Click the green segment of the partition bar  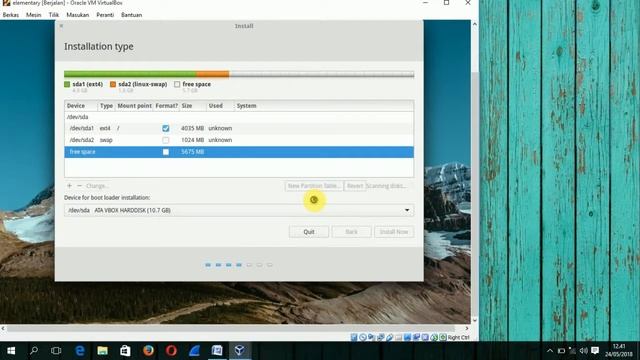point(130,74)
